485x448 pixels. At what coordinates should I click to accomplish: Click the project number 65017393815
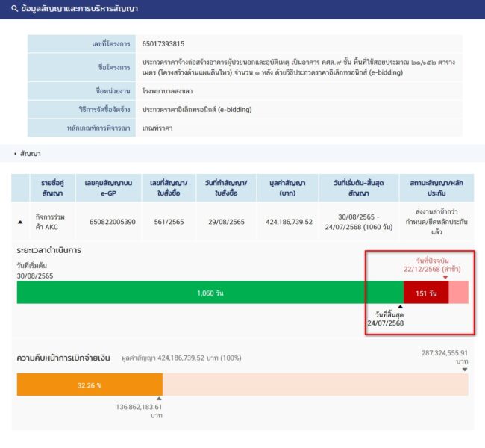pyautogui.click(x=163, y=44)
